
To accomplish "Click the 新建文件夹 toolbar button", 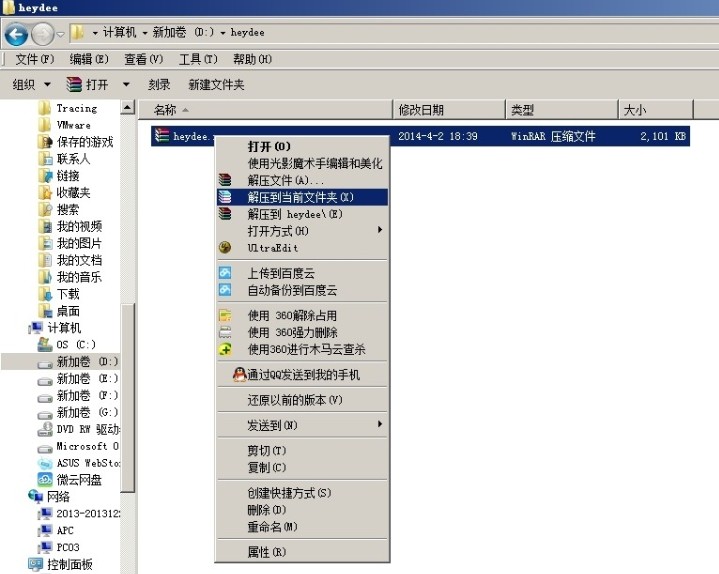I will [x=216, y=84].
